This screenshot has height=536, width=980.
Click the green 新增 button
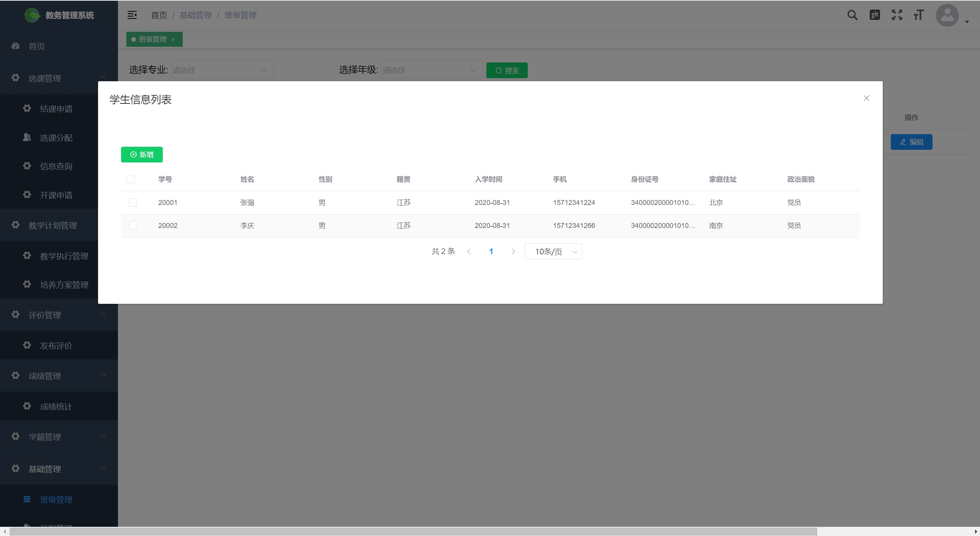coord(142,154)
